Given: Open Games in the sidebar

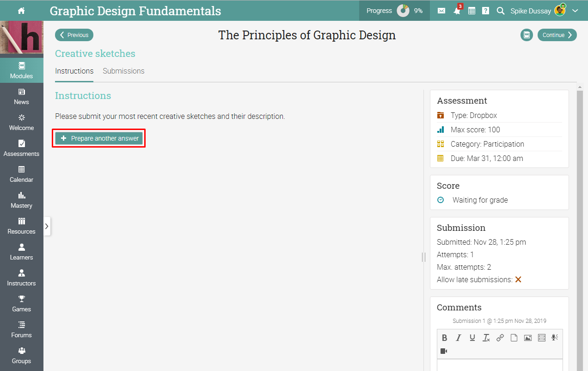Looking at the screenshot, I should pyautogui.click(x=22, y=303).
